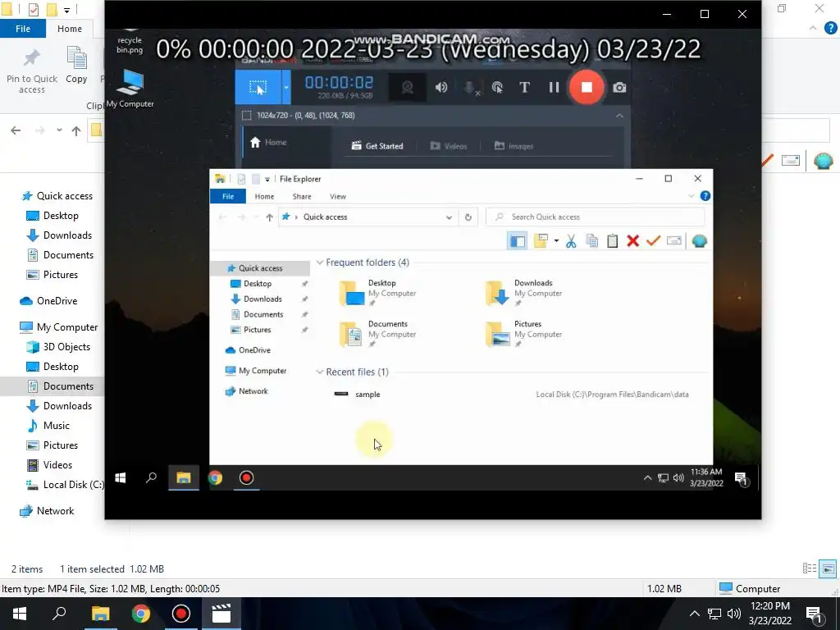This screenshot has width=840, height=630.
Task: Click Bandicam's red stop recording button
Action: (587, 87)
